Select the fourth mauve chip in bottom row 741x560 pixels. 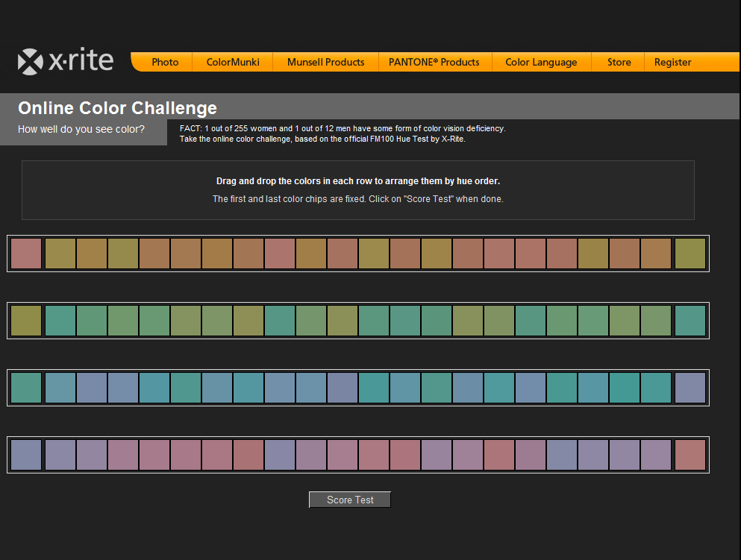(x=123, y=455)
